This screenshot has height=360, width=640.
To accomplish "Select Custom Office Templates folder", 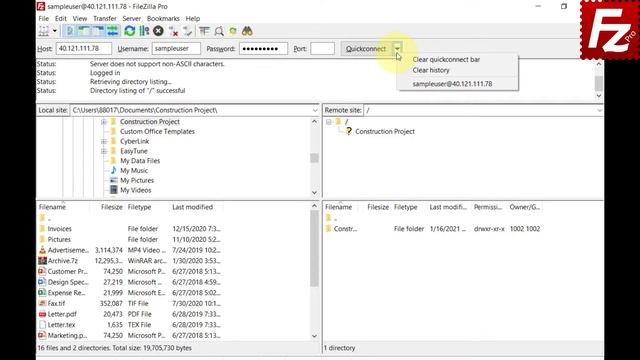I will [x=157, y=131].
